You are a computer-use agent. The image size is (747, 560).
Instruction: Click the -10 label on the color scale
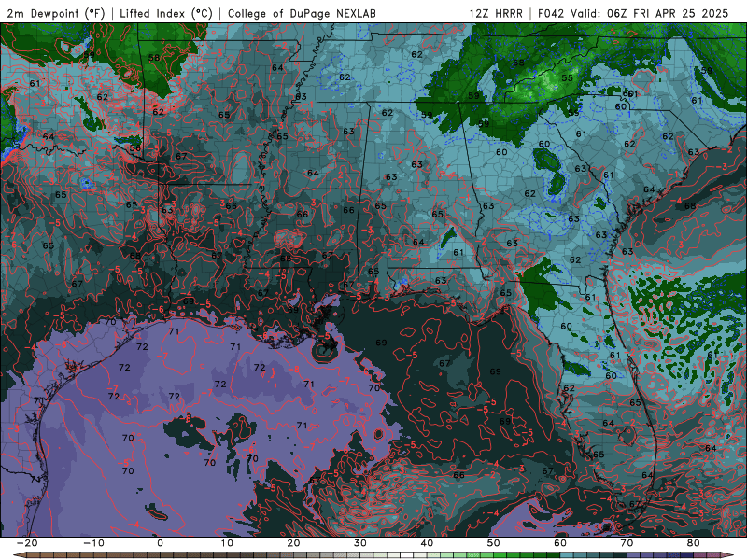click(x=93, y=543)
